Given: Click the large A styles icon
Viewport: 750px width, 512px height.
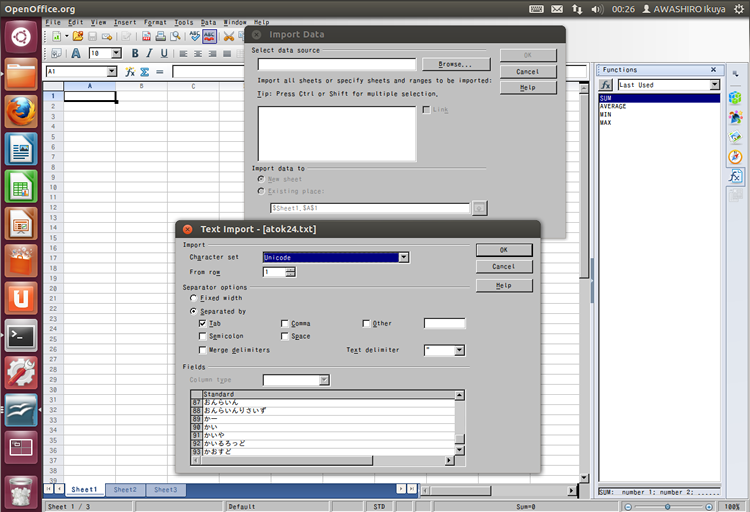Looking at the screenshot, I should point(76,54).
